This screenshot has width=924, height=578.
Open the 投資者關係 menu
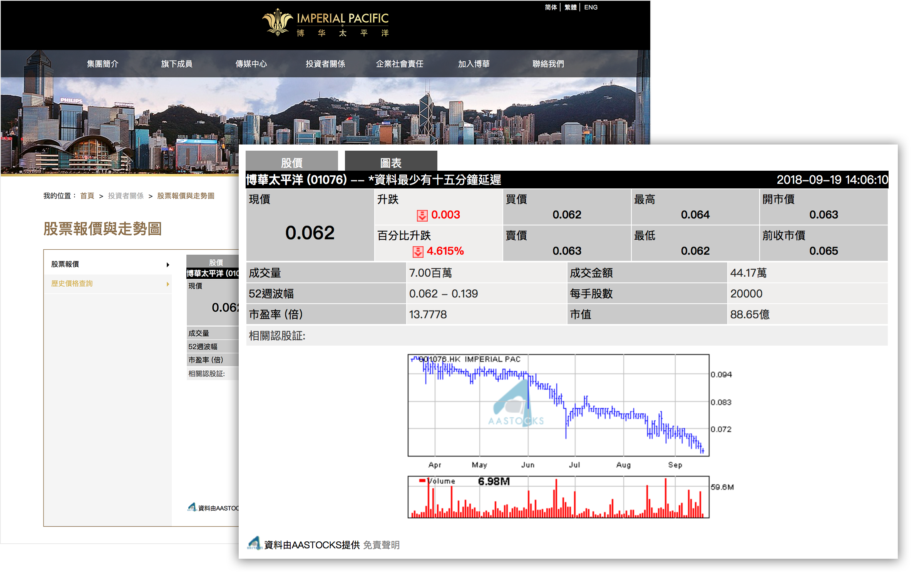pos(325,64)
